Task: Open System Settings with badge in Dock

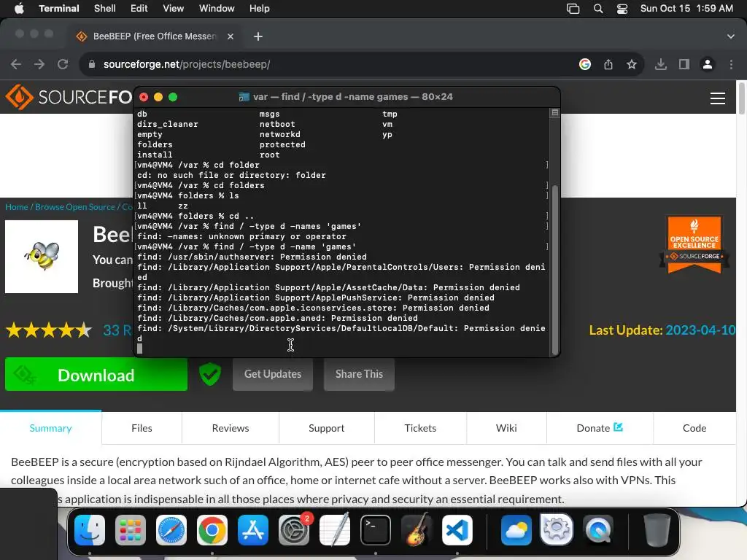Action: pyautogui.click(x=294, y=530)
